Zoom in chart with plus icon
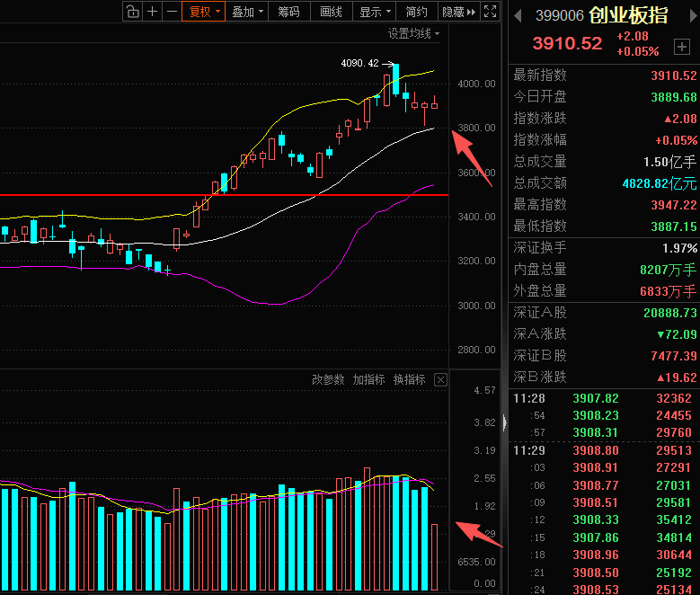The width and height of the screenshot is (700, 595). (x=152, y=12)
